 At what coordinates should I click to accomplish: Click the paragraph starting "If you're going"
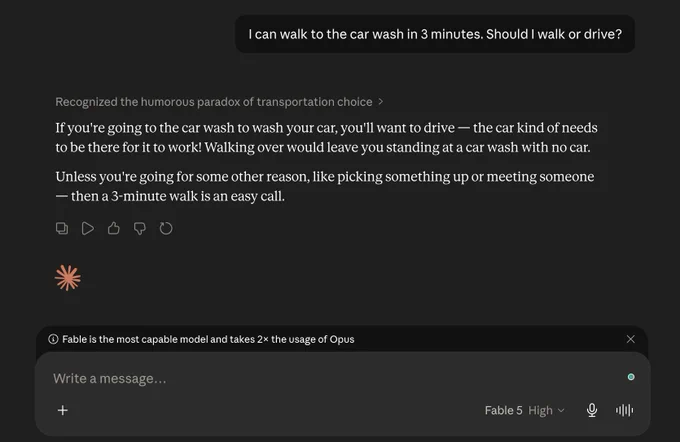coord(326,138)
